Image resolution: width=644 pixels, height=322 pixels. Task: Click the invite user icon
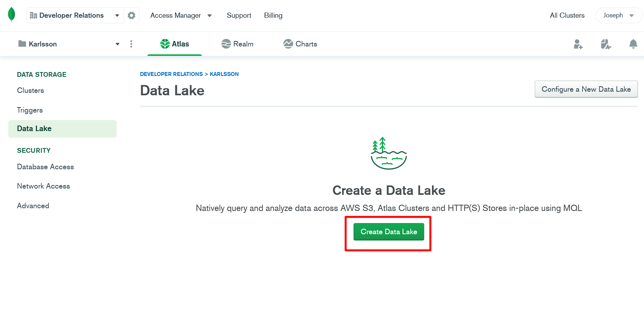[x=578, y=44]
